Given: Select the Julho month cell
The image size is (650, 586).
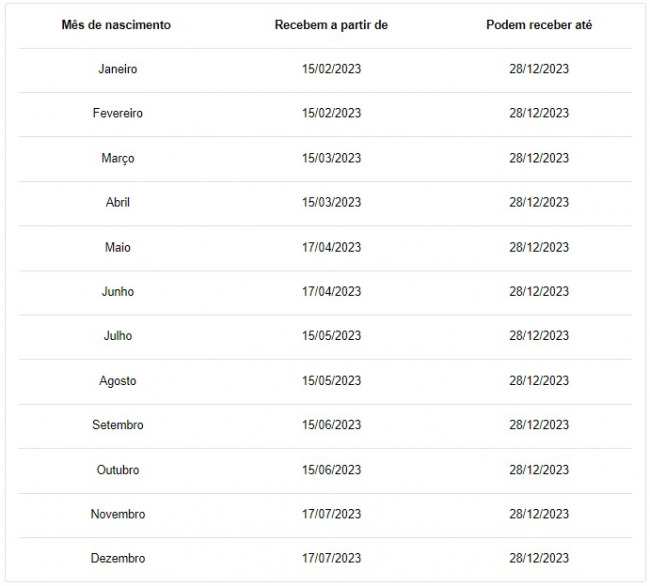Looking at the screenshot, I should [x=118, y=336].
